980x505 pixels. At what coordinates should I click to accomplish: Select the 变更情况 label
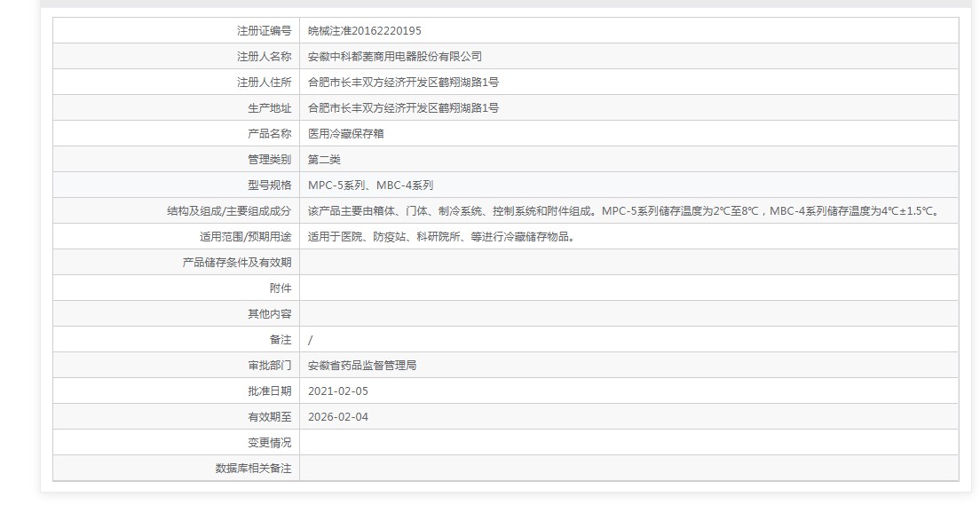click(x=269, y=443)
